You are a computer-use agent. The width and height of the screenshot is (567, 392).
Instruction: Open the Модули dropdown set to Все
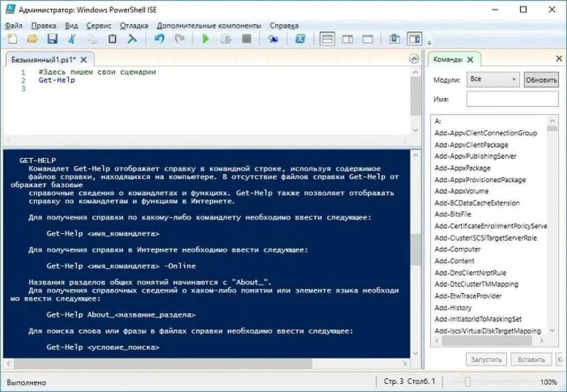point(493,79)
